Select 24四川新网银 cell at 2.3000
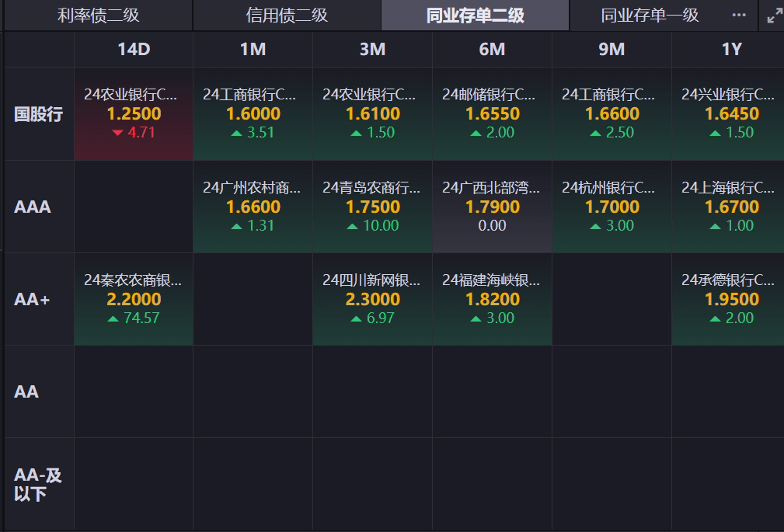 pyautogui.click(x=372, y=299)
